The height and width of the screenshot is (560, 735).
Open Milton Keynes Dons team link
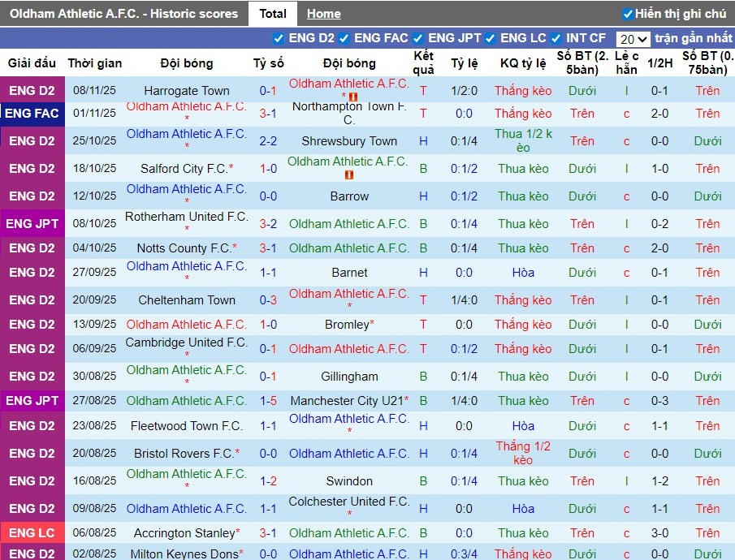184,554
